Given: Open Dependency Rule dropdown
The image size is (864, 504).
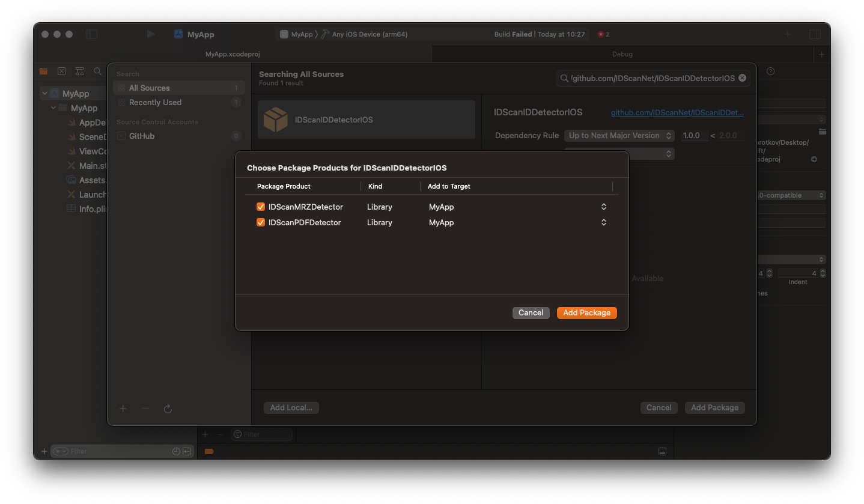Looking at the screenshot, I should [620, 136].
